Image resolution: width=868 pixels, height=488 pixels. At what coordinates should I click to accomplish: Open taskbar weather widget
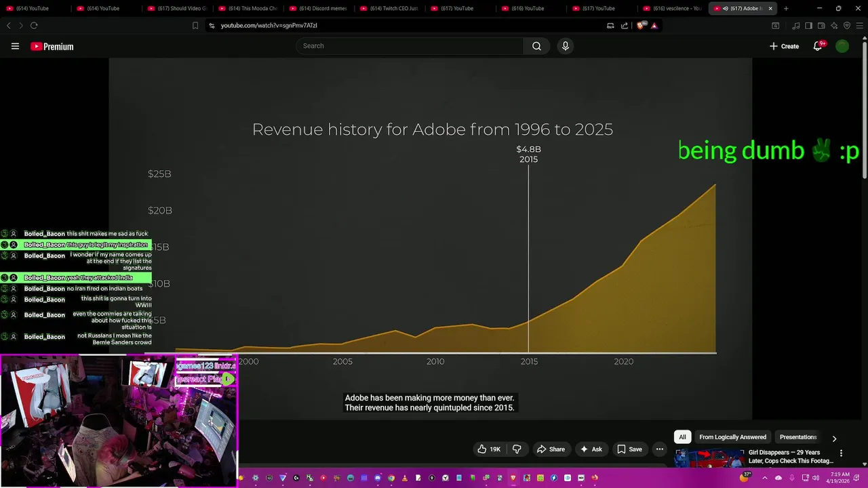[745, 477]
